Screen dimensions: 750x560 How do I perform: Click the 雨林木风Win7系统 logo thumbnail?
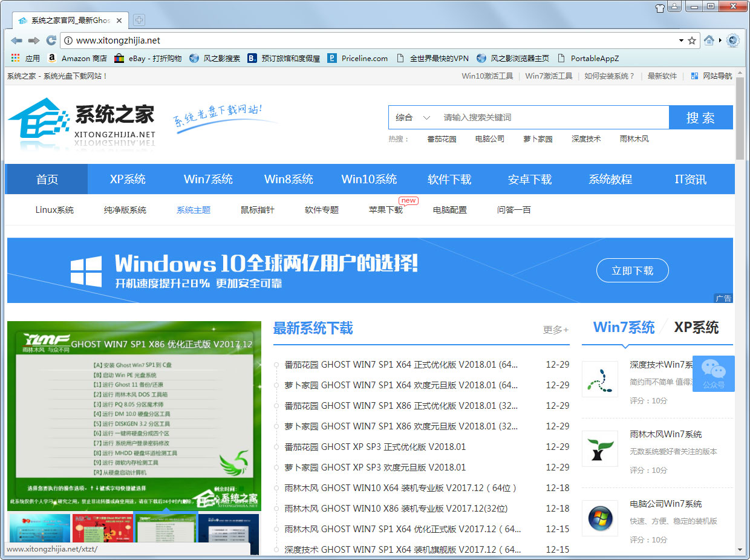pyautogui.click(x=600, y=449)
